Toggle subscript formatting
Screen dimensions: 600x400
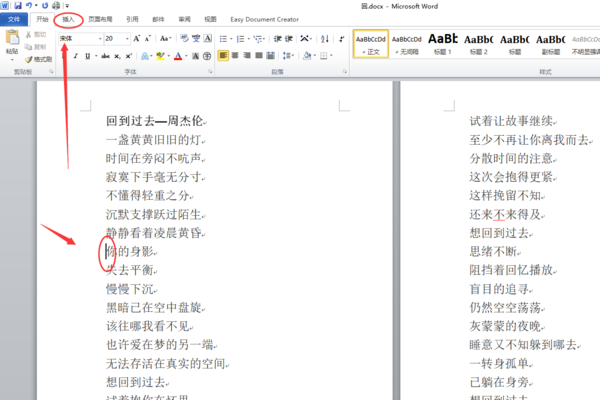(x=117, y=56)
